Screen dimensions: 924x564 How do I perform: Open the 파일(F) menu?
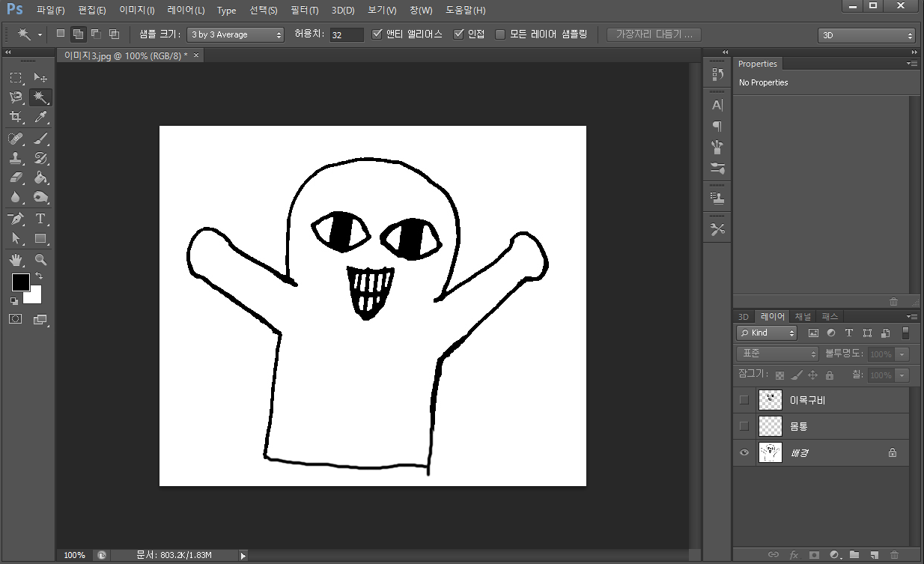tap(51, 10)
